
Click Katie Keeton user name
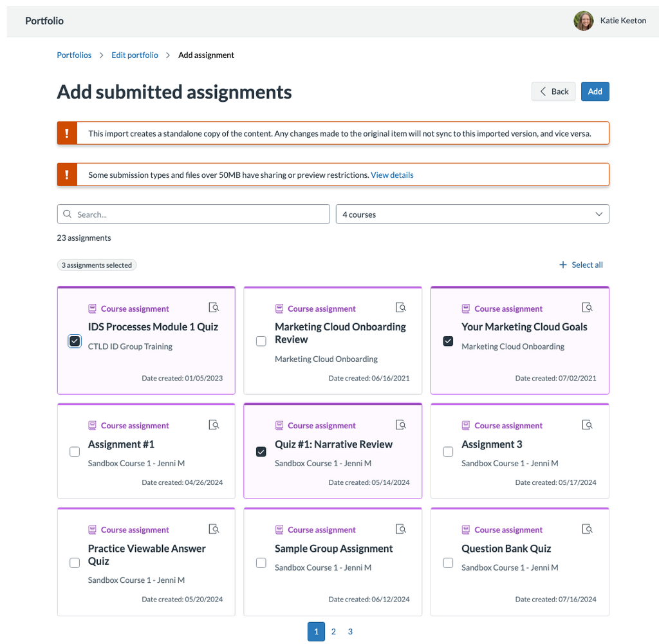click(623, 21)
